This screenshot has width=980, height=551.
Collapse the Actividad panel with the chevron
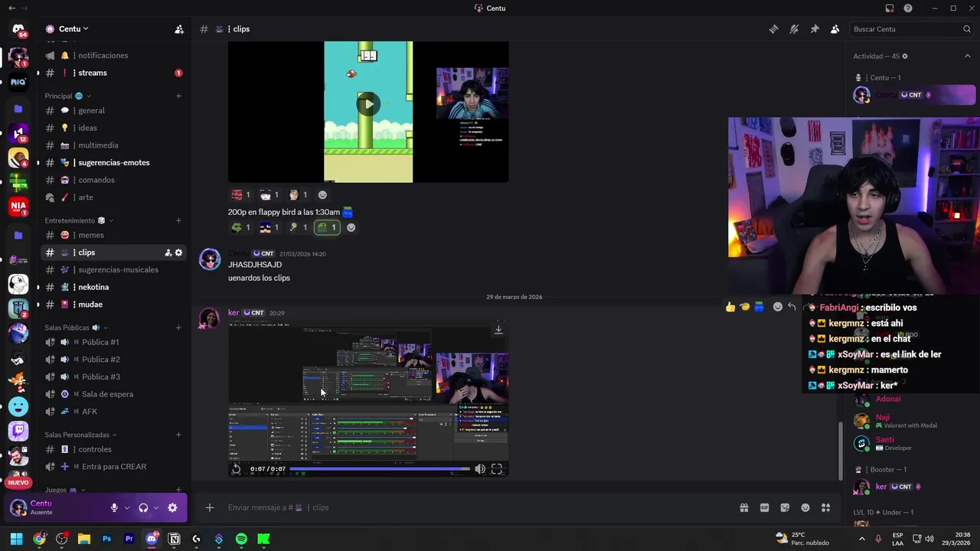pos(968,56)
